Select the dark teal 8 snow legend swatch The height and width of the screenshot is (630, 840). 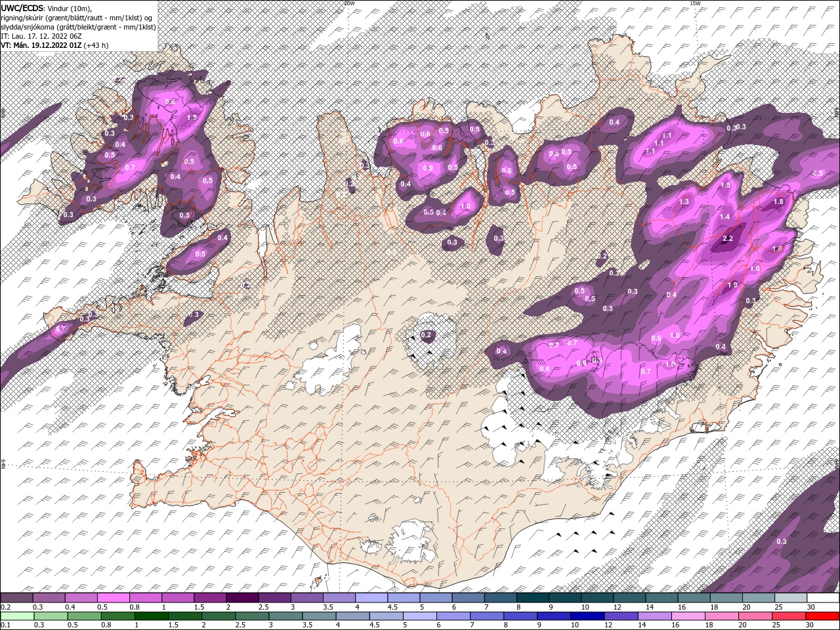coord(533,597)
